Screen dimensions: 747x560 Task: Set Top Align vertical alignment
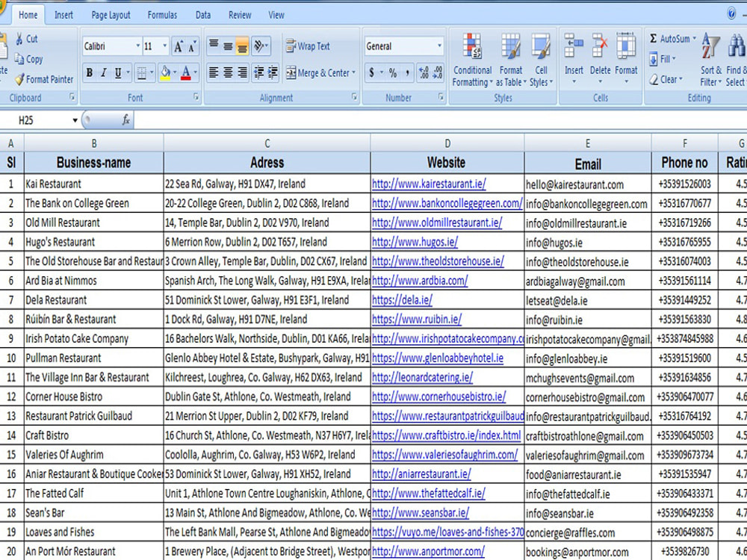(214, 46)
